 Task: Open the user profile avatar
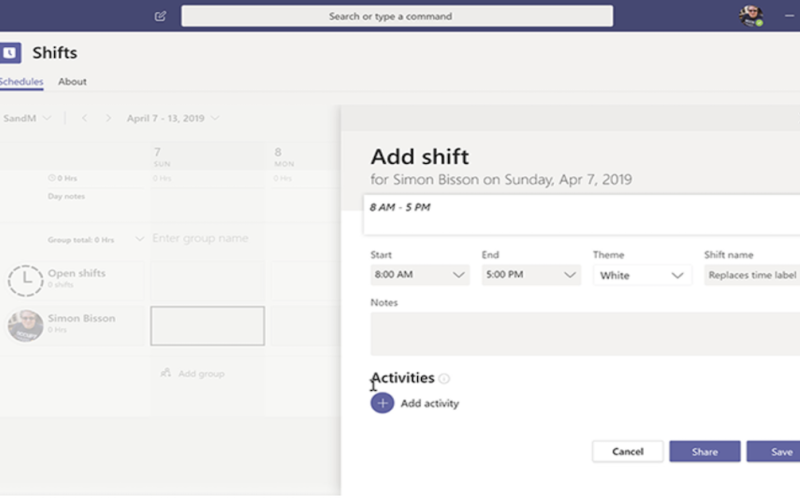[x=751, y=16]
